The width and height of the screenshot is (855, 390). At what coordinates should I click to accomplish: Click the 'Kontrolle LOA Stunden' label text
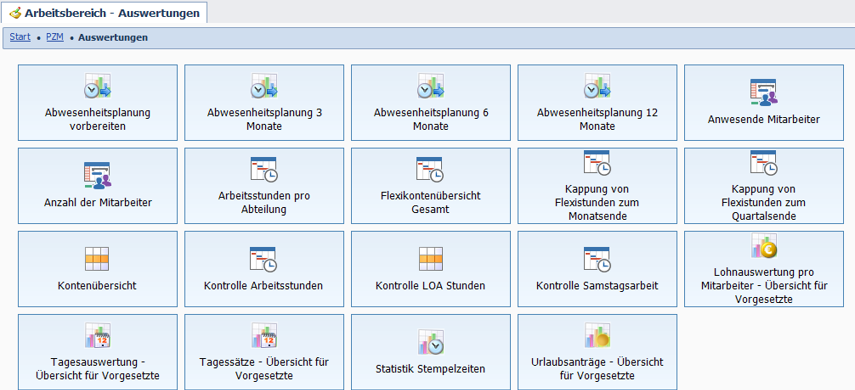click(430, 285)
